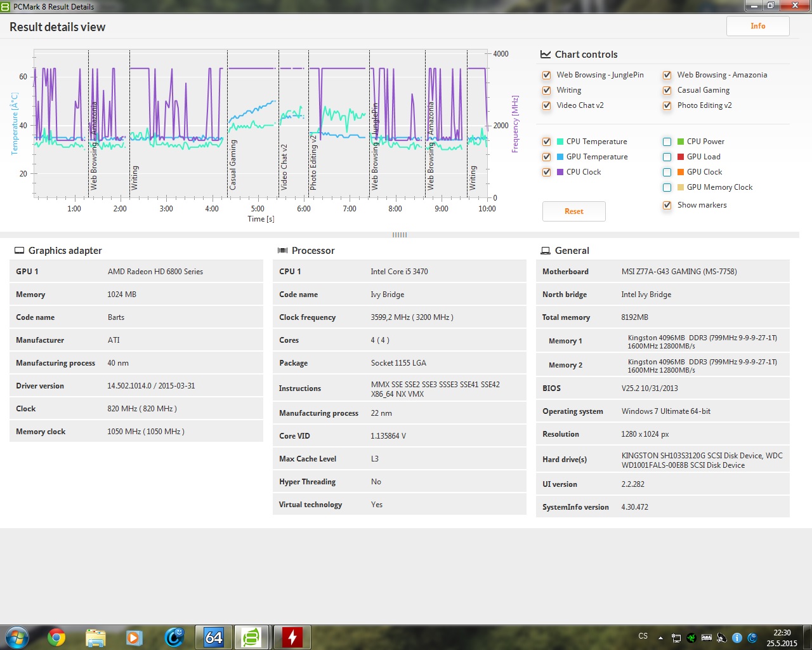Click the red lightning bolt taskbar icon
Viewport: 812px width, 650px height.
tap(292, 637)
